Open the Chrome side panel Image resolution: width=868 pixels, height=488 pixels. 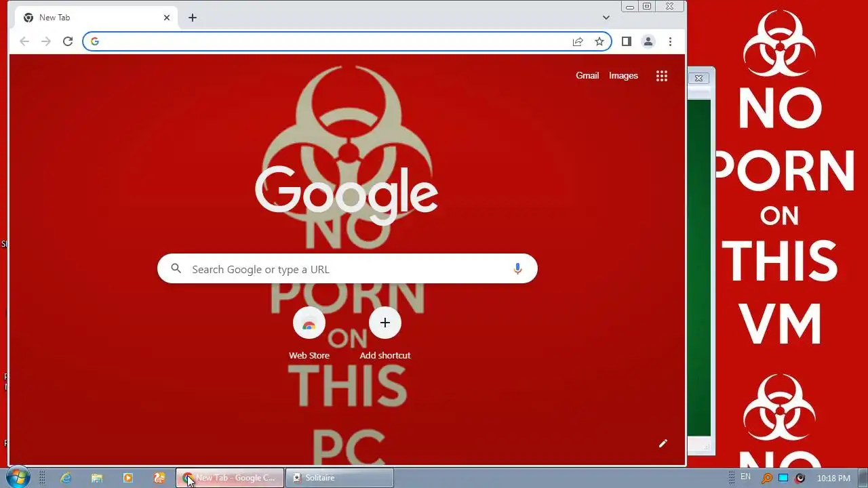(627, 42)
